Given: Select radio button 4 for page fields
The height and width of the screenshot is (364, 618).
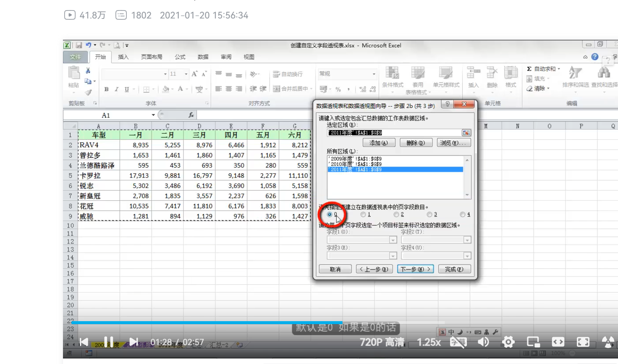Looking at the screenshot, I should tap(463, 215).
